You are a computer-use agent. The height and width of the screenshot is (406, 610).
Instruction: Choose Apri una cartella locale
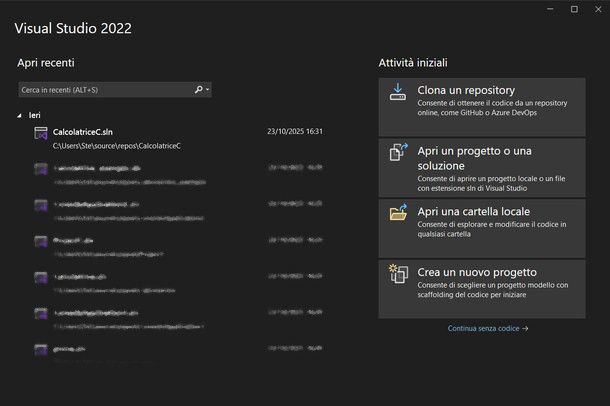click(482, 228)
